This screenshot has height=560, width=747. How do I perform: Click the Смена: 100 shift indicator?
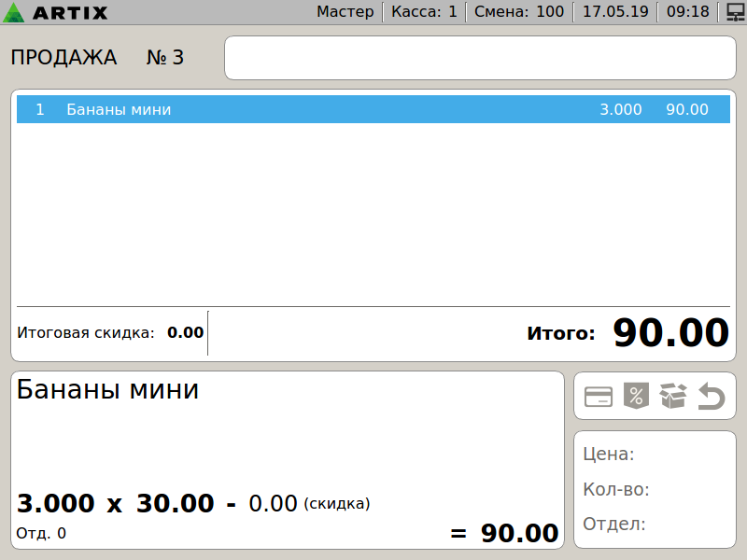519,11
